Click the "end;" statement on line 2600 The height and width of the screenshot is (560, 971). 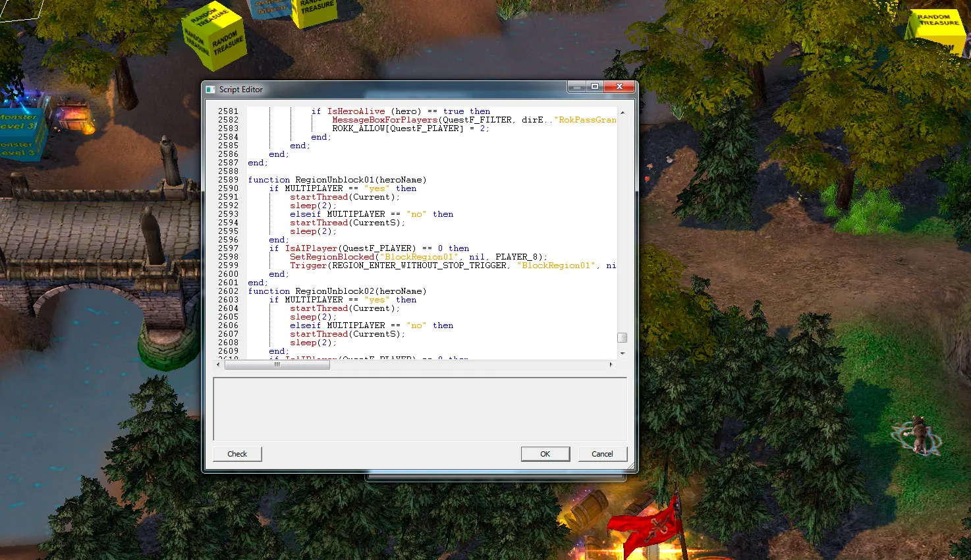pos(279,274)
